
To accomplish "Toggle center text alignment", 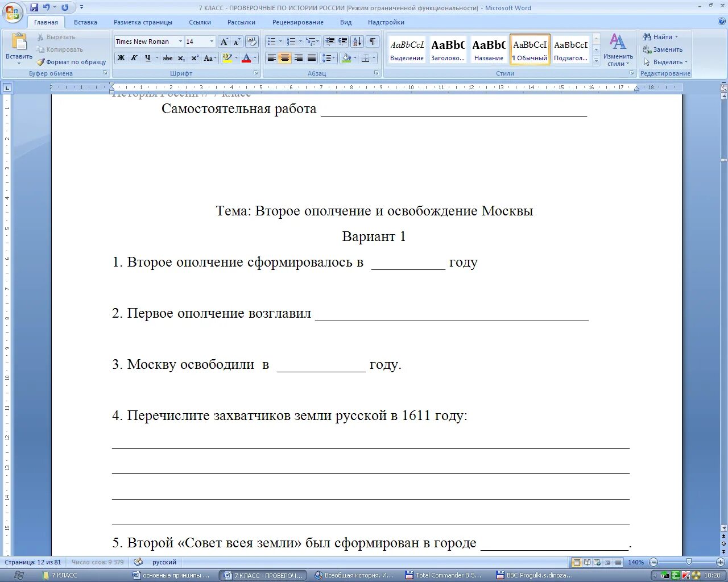I will click(x=285, y=58).
